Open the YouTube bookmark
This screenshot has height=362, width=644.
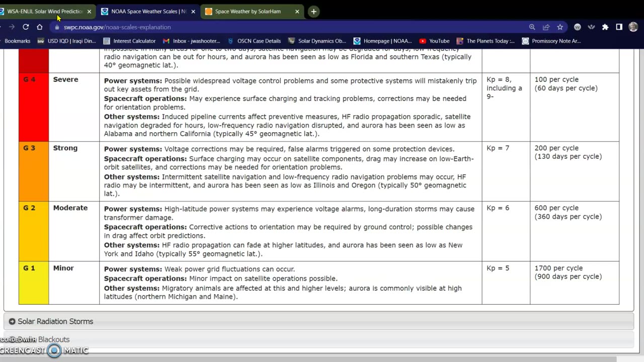click(x=434, y=41)
